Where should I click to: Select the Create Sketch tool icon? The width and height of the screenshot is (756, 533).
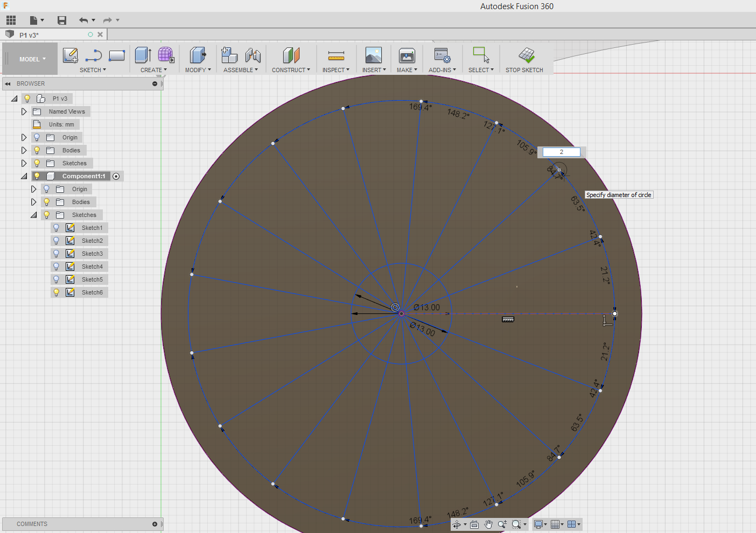click(x=71, y=55)
